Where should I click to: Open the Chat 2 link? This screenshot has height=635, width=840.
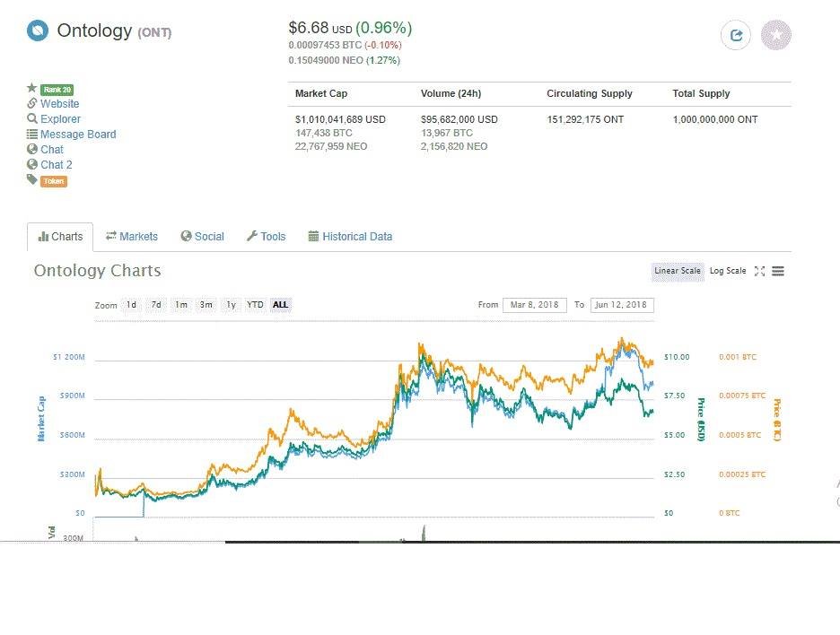(x=57, y=165)
